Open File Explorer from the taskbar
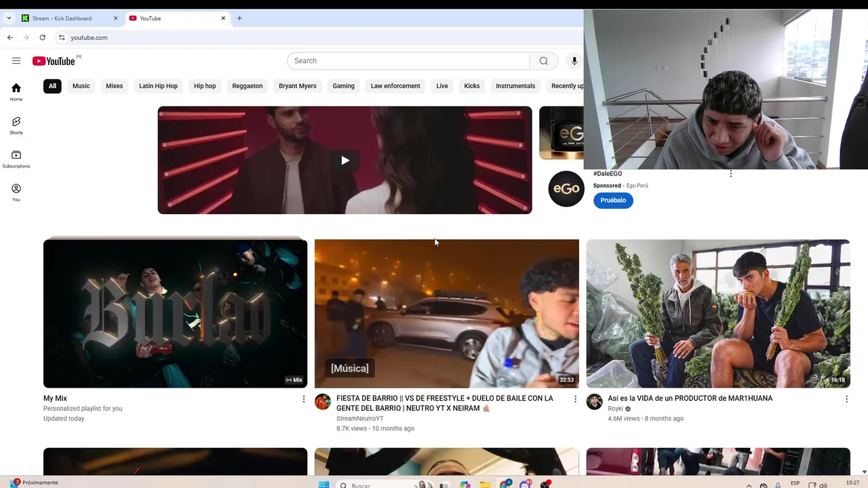The width and height of the screenshot is (868, 488). click(x=485, y=484)
